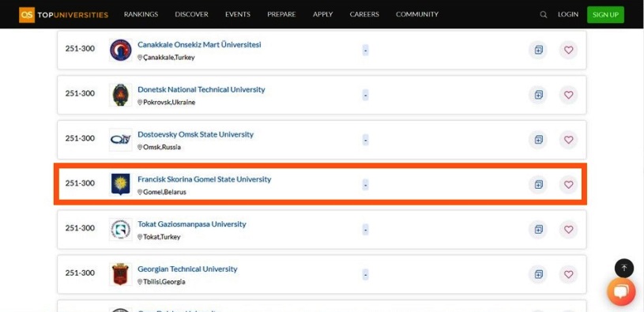Screen dimensions: 644x312
Task: Open the Careers menu
Action: [x=364, y=14]
